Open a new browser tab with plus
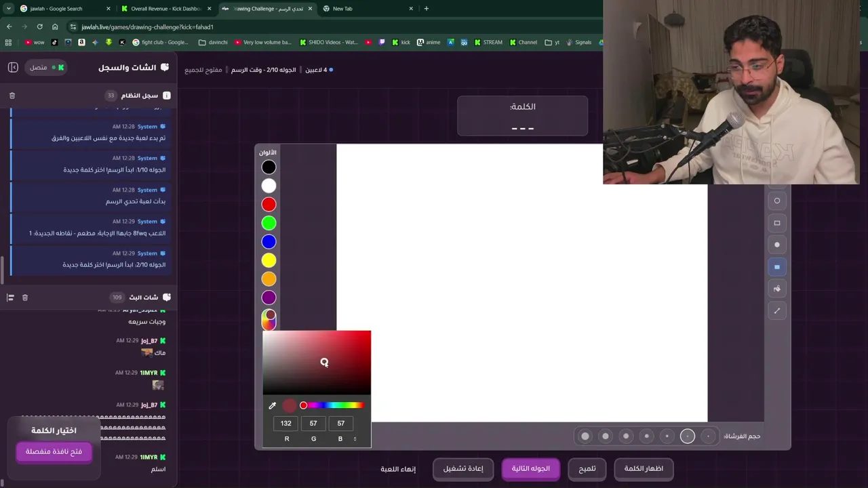 [426, 9]
